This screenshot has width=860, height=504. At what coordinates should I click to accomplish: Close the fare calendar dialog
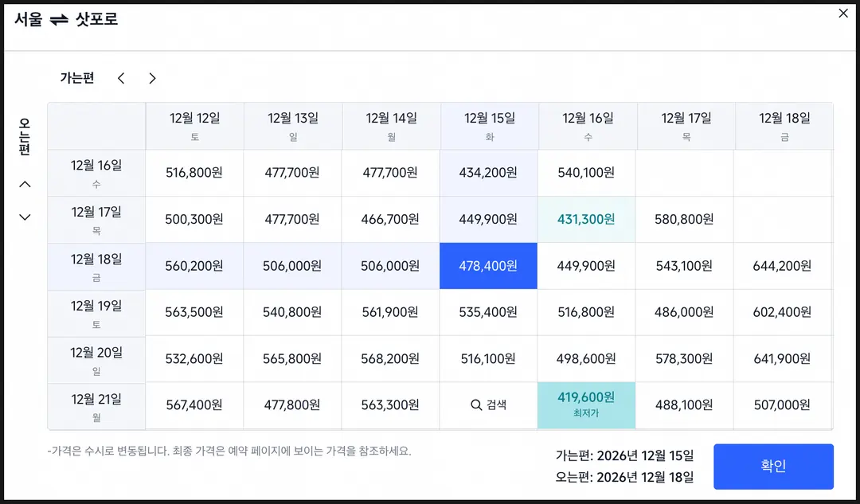click(843, 14)
